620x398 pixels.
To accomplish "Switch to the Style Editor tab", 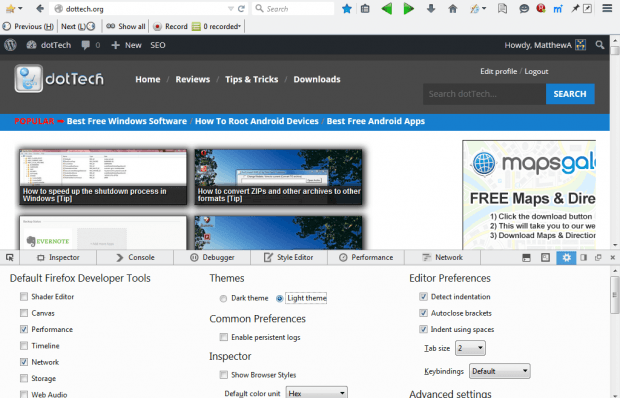I will click(289, 258).
